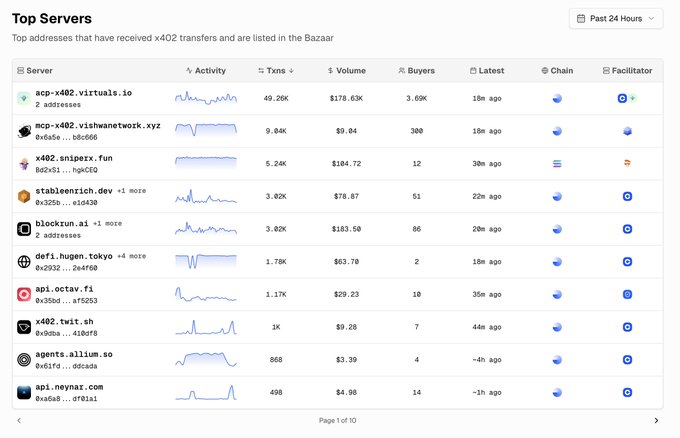
Task: Click the Buyers column header
Action: click(416, 71)
